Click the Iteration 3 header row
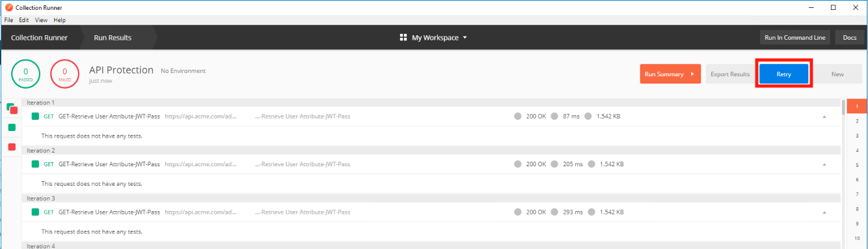Screen dimensions: 868x249 click(x=431, y=198)
